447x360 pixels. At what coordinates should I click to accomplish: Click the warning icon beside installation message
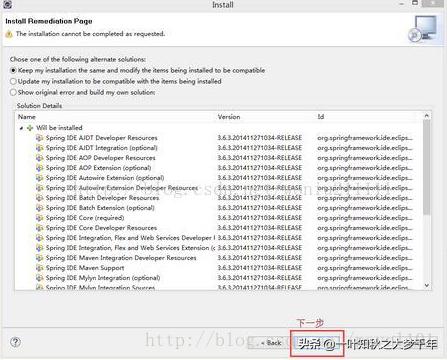click(x=9, y=34)
